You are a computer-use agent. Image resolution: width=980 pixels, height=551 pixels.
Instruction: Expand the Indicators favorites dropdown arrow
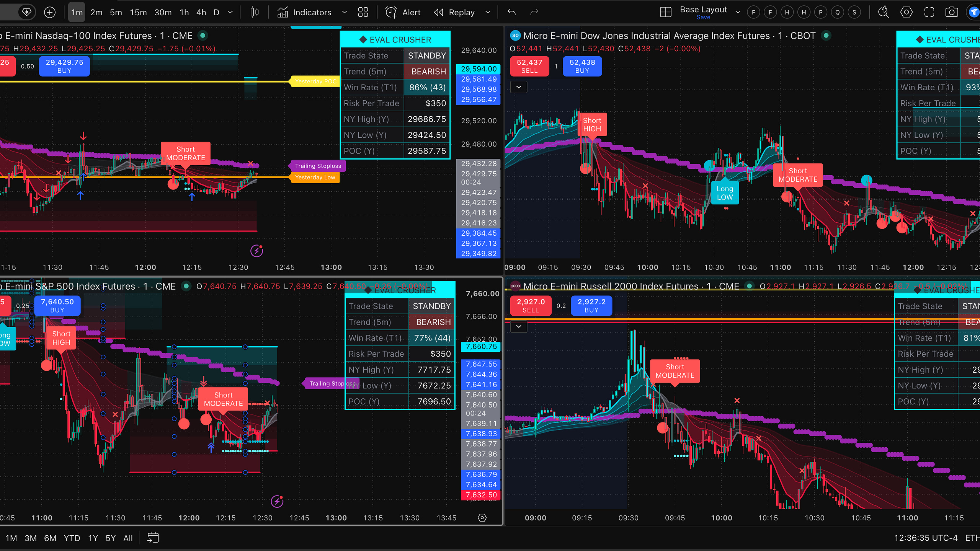(x=344, y=12)
